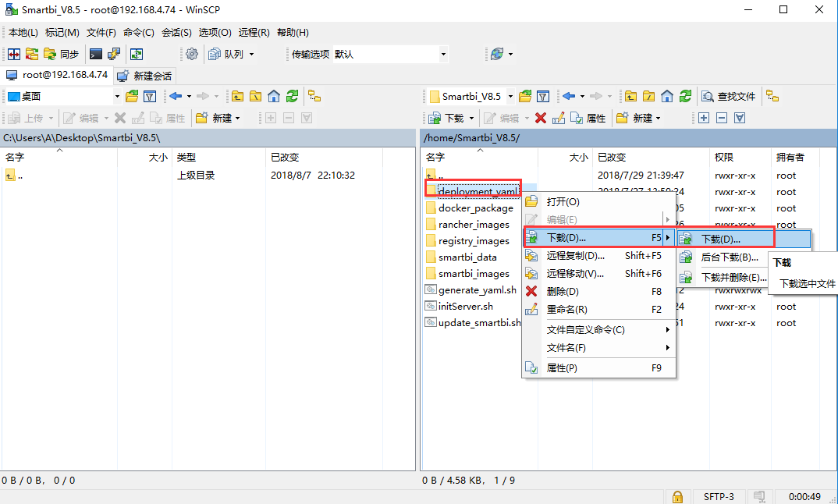Click the red X delete icon in remote toolbar
Screen dimensions: 838x504
click(540, 118)
